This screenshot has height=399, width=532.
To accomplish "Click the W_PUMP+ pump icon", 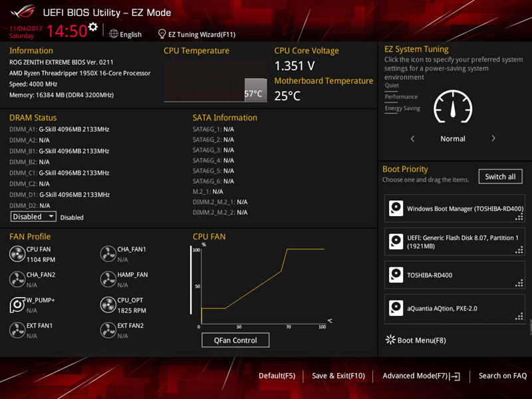I will [x=17, y=305].
